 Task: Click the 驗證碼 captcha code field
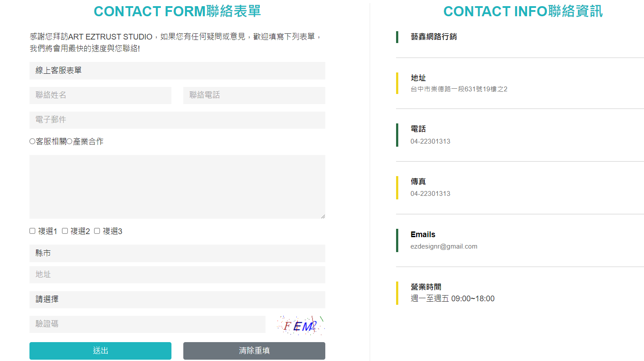(x=147, y=324)
